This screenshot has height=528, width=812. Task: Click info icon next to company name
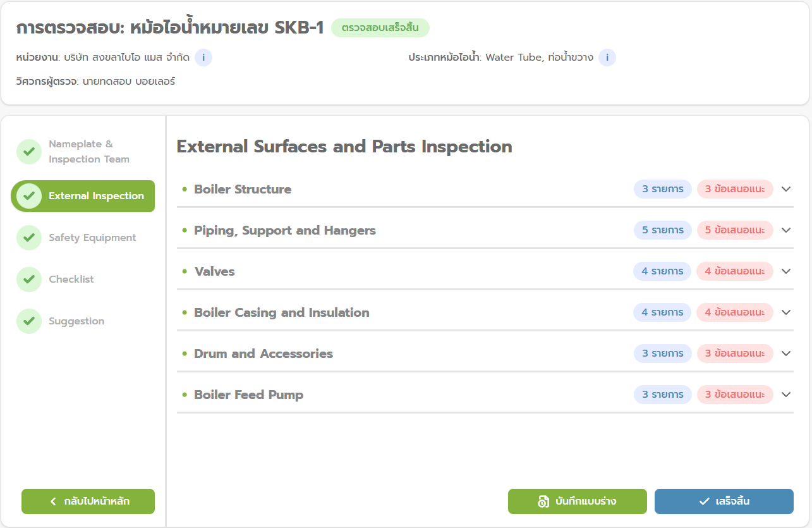coord(203,58)
